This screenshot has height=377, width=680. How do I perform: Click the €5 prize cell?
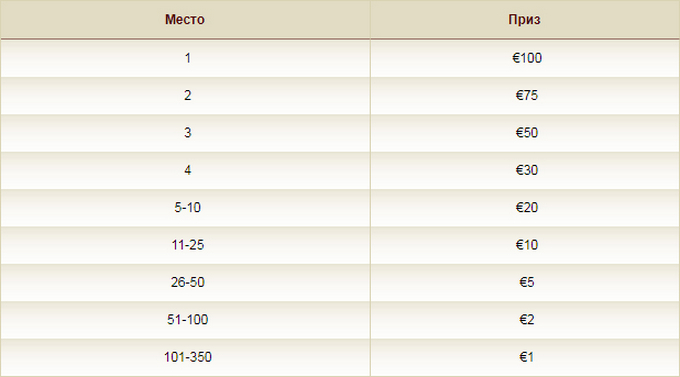pos(526,282)
